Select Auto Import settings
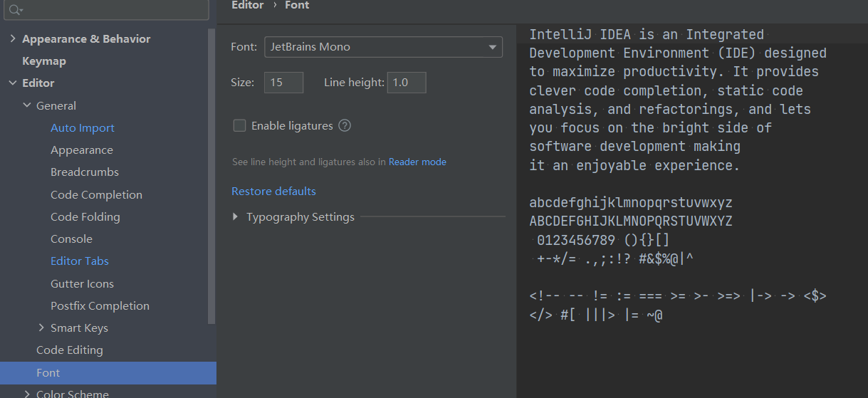Screen dimensions: 868x398 (83, 128)
